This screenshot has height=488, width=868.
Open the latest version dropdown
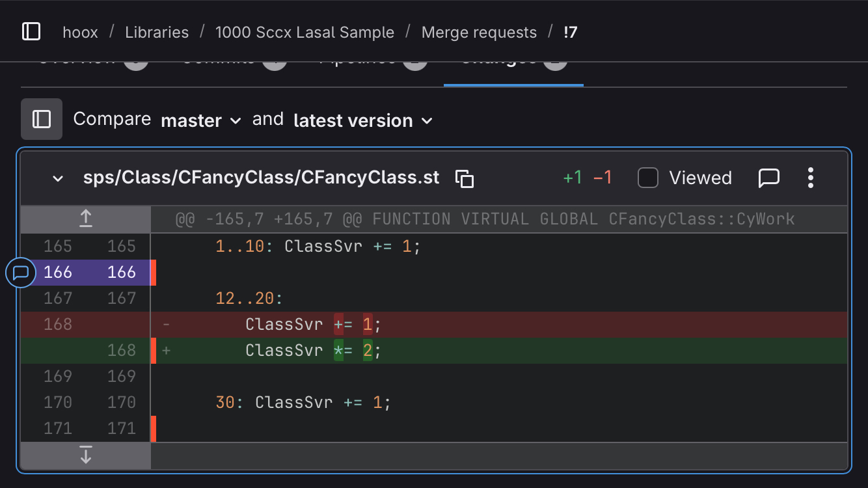[363, 120]
